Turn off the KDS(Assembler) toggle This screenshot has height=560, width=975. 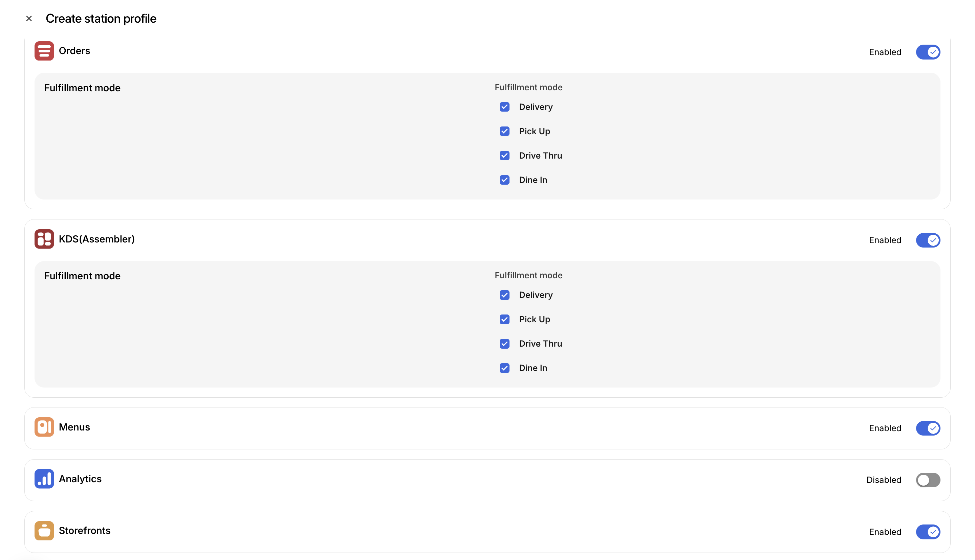coord(928,240)
